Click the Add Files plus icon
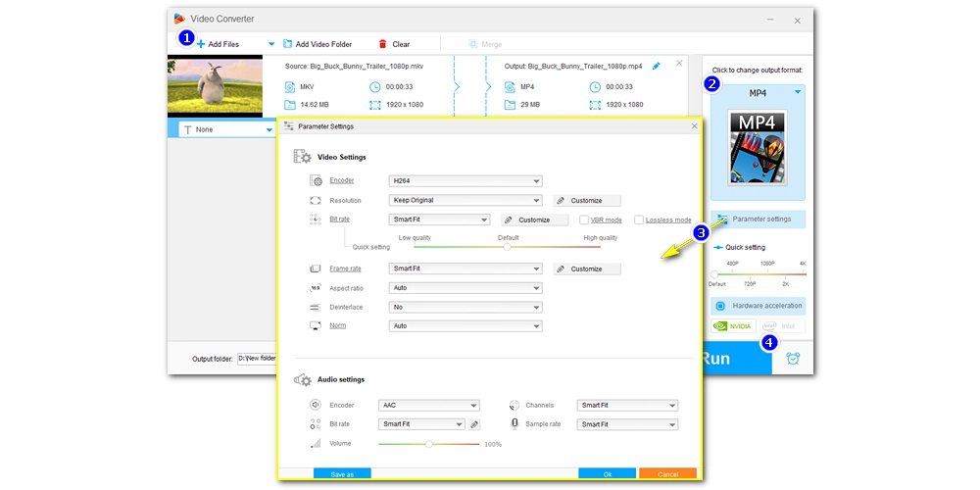The height and width of the screenshot is (490, 980). click(201, 44)
